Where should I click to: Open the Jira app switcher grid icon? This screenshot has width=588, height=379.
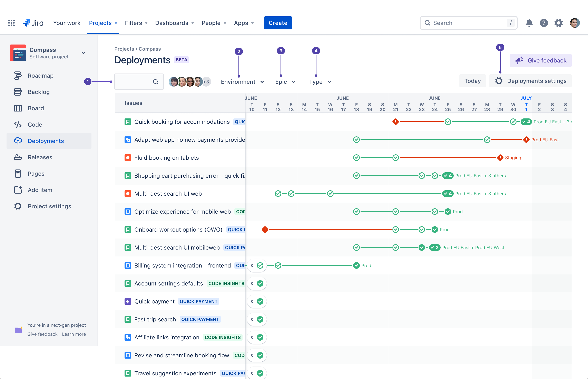click(x=11, y=23)
